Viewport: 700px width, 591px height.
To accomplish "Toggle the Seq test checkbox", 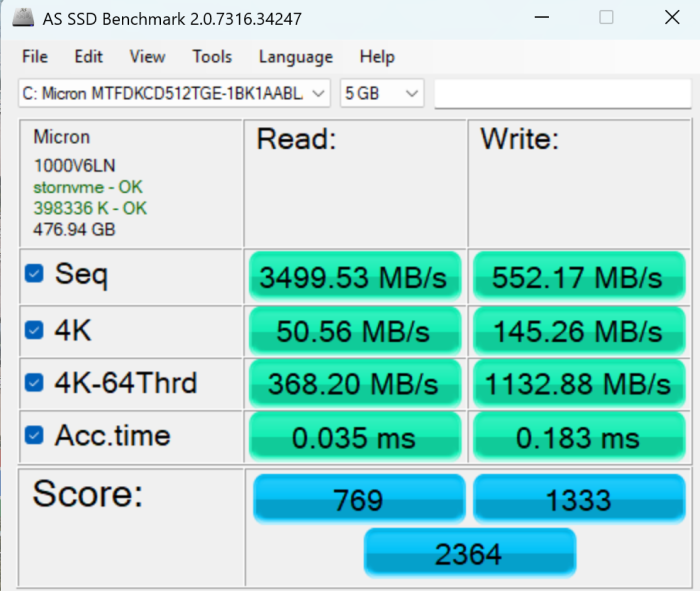I will click(34, 273).
